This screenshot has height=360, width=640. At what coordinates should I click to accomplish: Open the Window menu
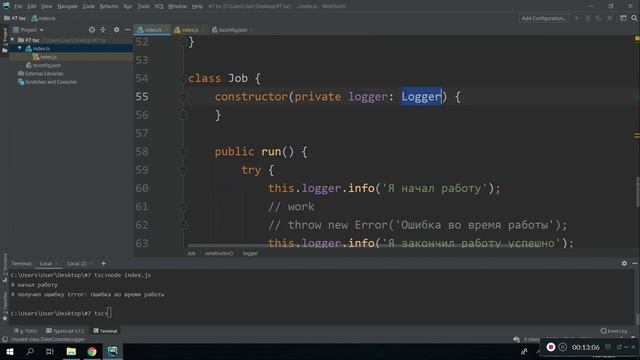pos(177,6)
